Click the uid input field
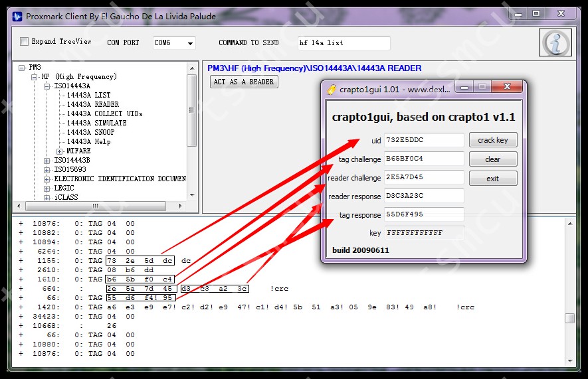This screenshot has height=379, width=588. click(423, 140)
